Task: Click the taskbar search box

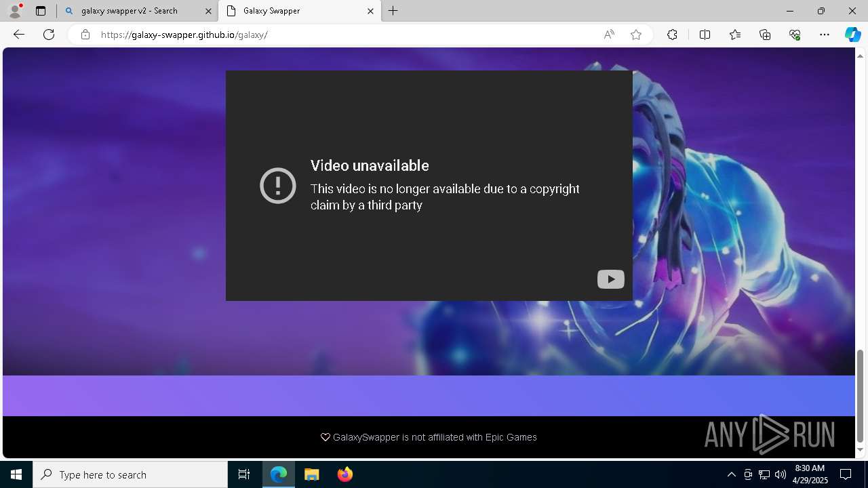Action: 130,474
